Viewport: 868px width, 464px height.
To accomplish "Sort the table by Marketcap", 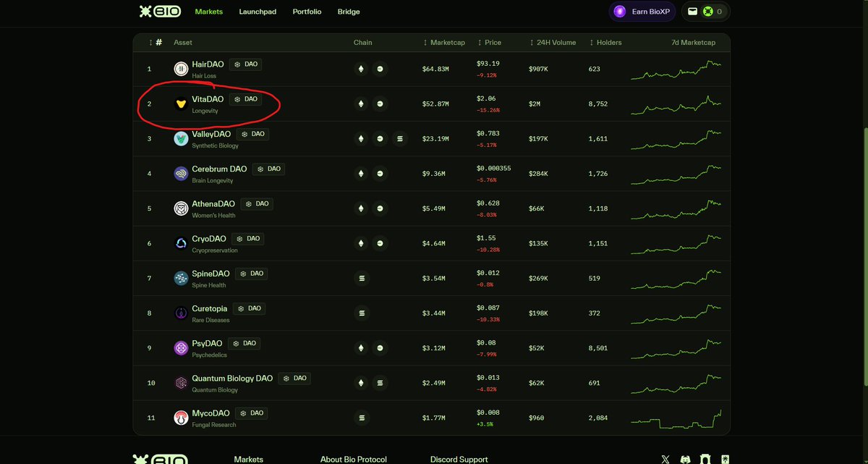I will pyautogui.click(x=444, y=43).
